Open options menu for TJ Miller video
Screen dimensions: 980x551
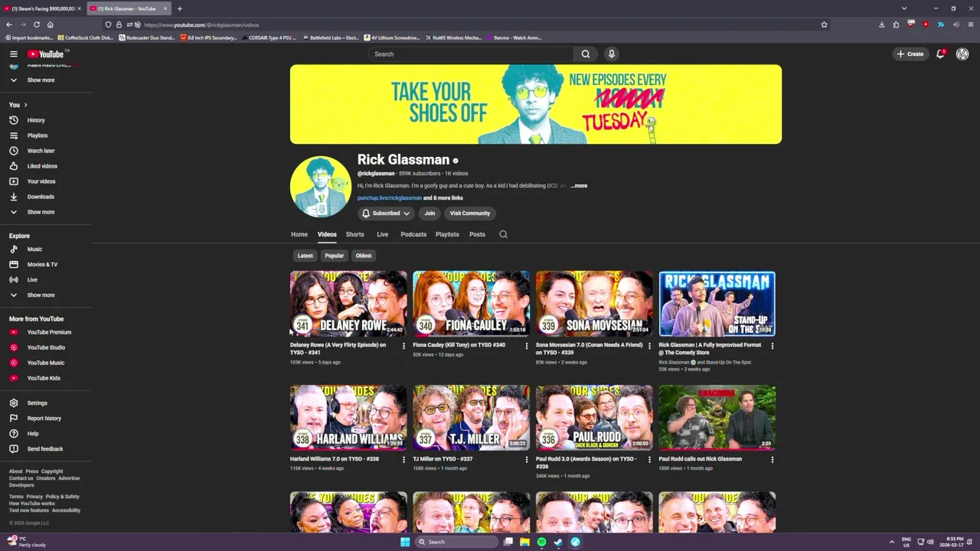click(x=526, y=459)
